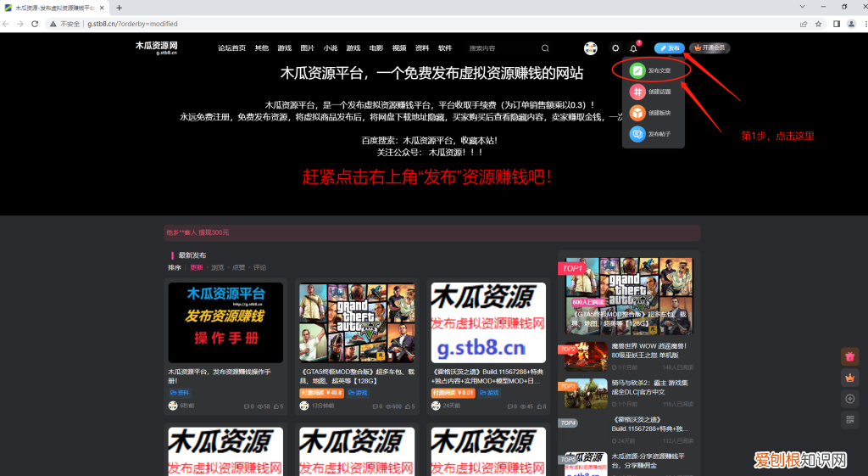Click the author avatar on the 24天前 card
The width and height of the screenshot is (868, 476).
436,406
